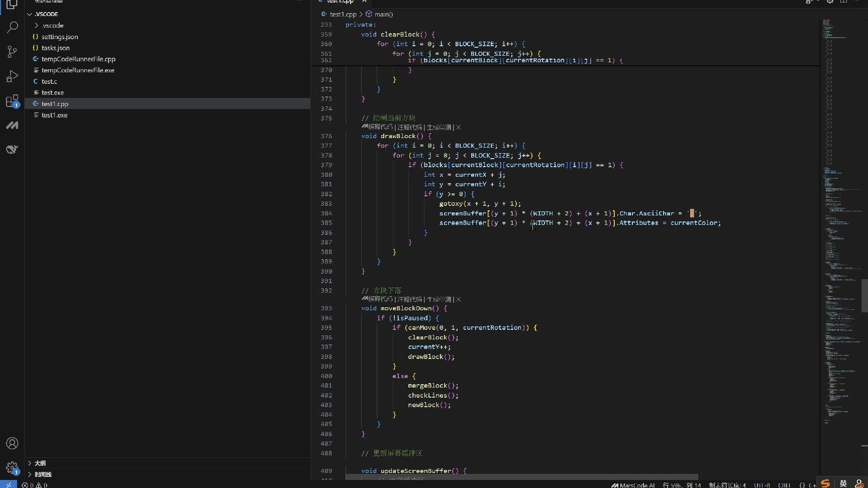Place cursor on 'void drawBlock()' line
Screen dimensions: 868x488
pyautogui.click(x=396, y=136)
